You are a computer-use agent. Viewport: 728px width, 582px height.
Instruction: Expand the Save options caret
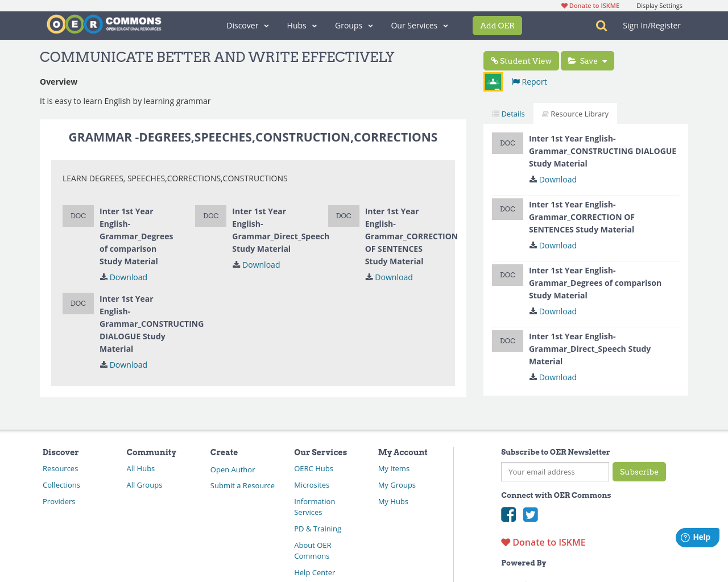point(605,60)
